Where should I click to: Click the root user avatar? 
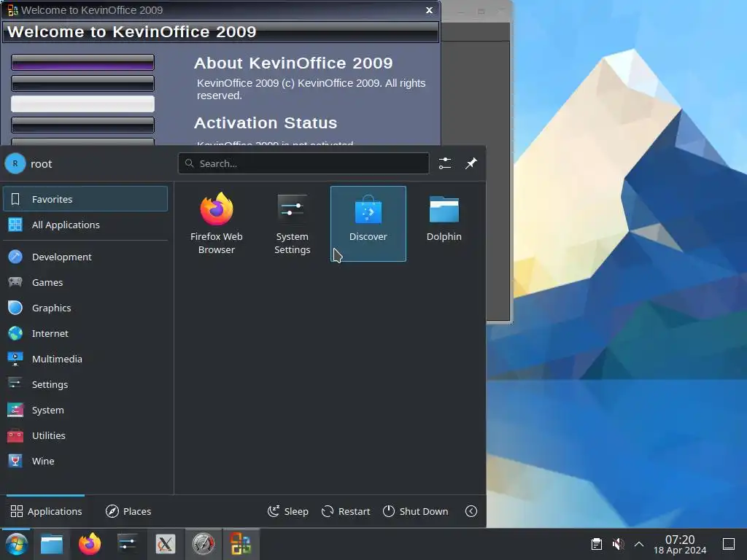tap(15, 163)
